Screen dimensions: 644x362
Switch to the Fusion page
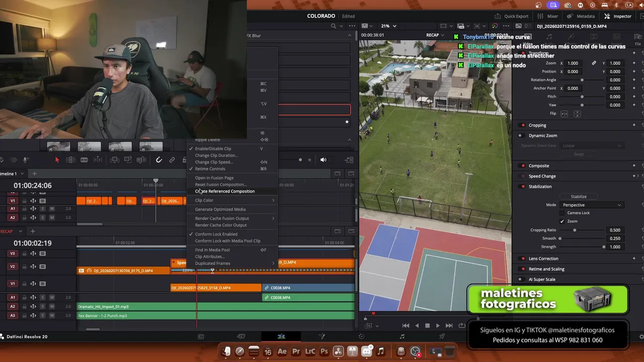tap(321, 336)
